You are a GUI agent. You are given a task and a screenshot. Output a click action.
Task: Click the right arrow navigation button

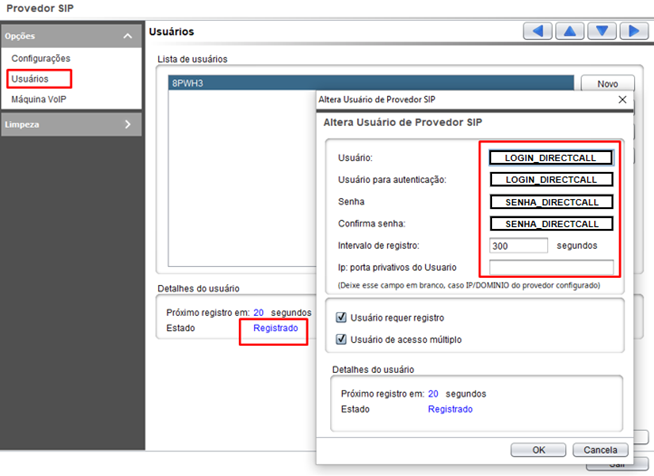click(x=634, y=31)
